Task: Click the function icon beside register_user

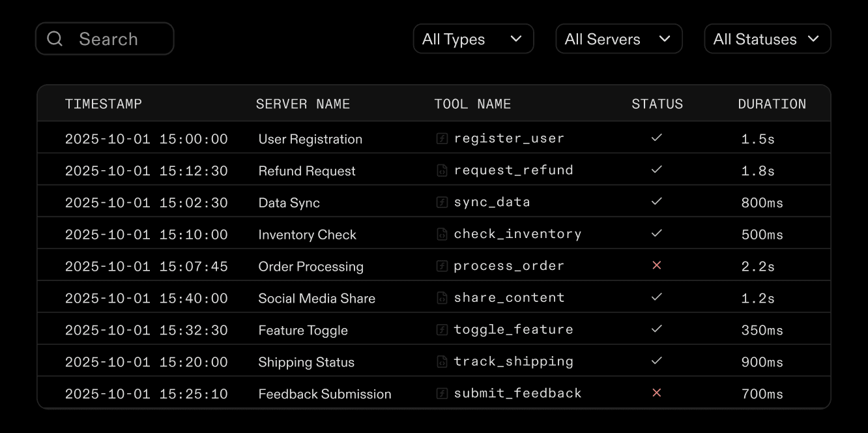Action: (442, 138)
